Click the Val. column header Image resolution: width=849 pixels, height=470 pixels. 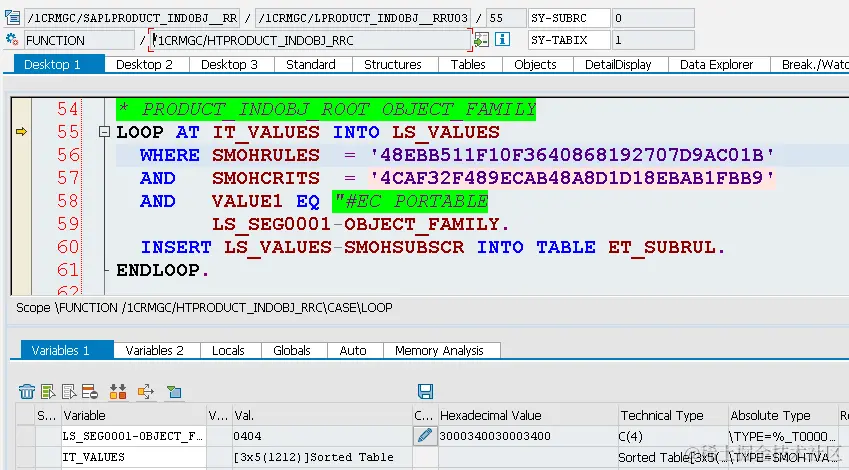pyautogui.click(x=322, y=415)
